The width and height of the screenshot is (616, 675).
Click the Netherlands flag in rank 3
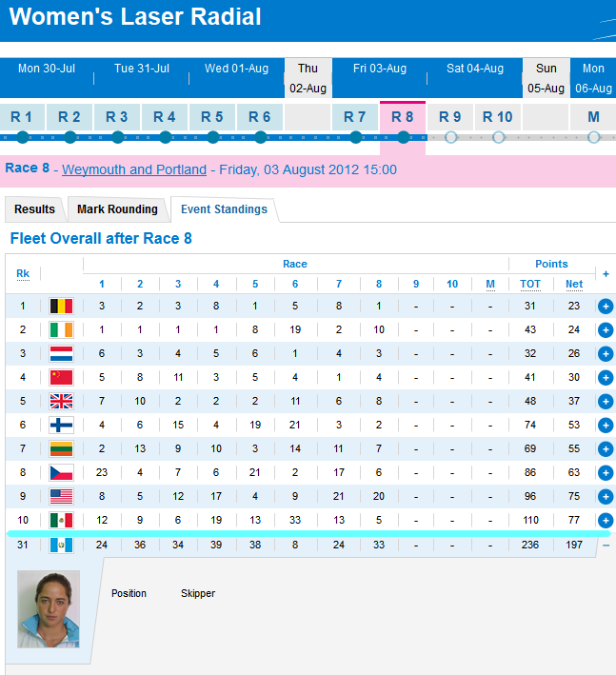62,353
